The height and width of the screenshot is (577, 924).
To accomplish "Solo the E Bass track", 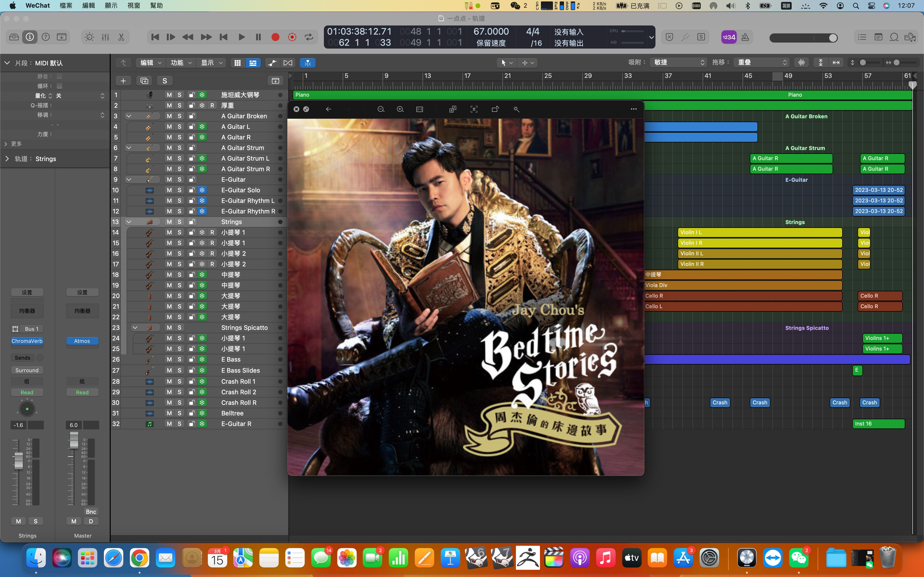I will (x=180, y=359).
